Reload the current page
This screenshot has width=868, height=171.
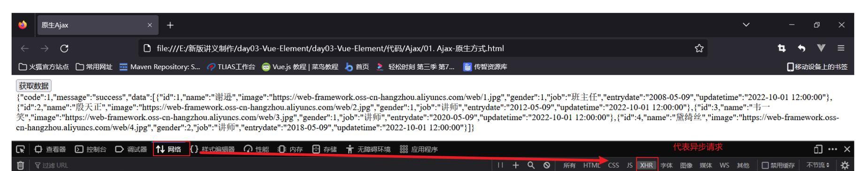[x=64, y=48]
